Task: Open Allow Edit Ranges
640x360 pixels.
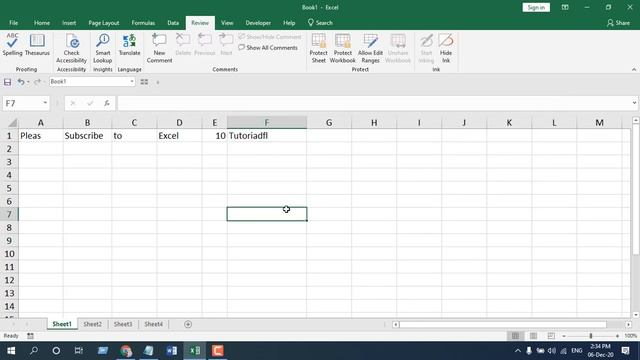Action: pos(370,48)
